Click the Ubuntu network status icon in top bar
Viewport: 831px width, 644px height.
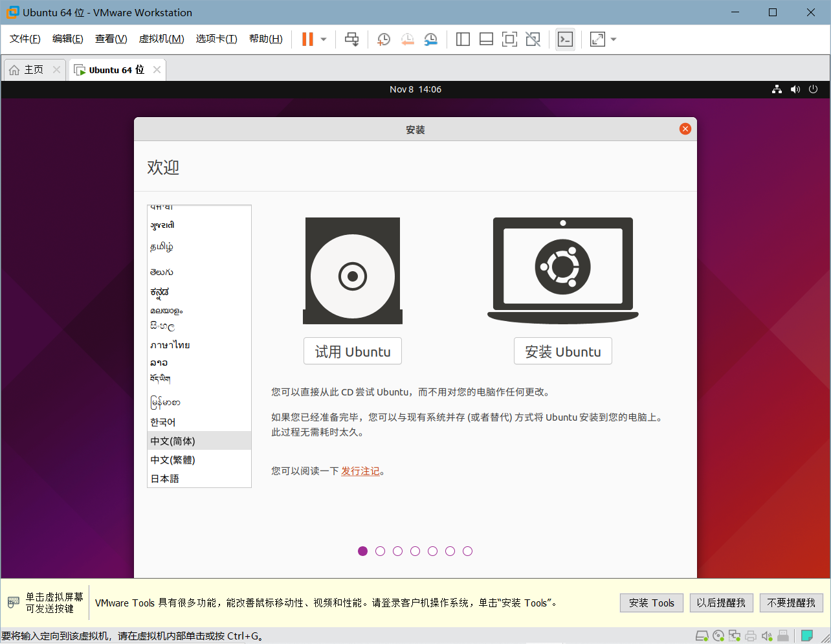point(777,89)
